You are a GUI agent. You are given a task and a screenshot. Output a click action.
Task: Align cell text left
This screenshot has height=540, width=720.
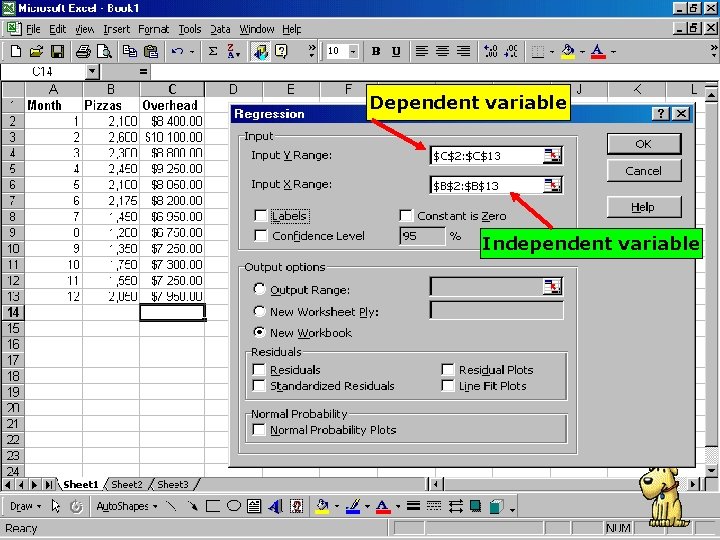[x=422, y=51]
